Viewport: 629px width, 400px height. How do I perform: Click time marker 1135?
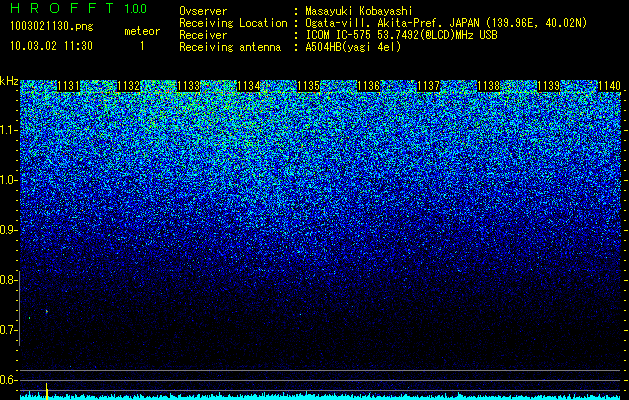pos(308,86)
